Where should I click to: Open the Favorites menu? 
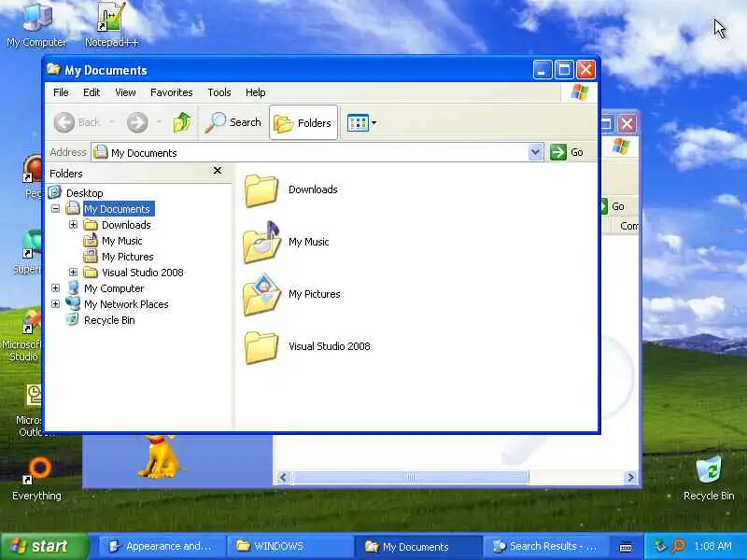[172, 92]
